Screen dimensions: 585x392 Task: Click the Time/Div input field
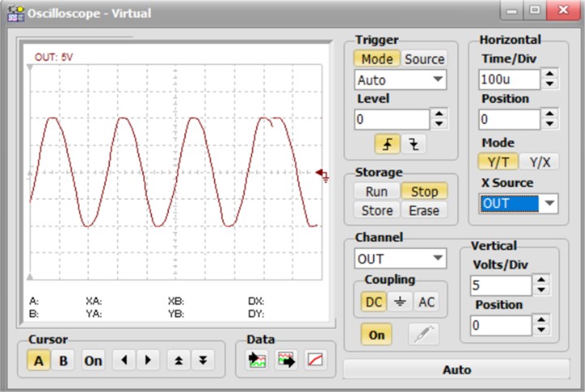click(x=509, y=80)
